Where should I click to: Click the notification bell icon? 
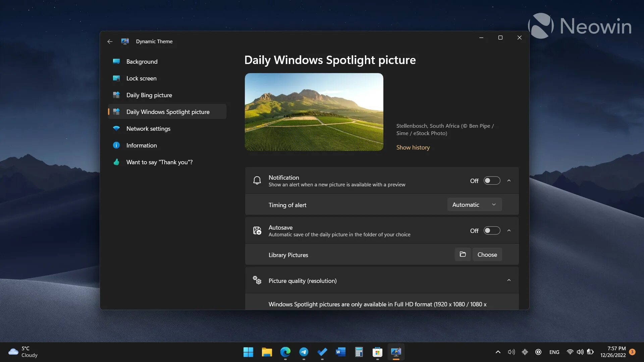(257, 180)
